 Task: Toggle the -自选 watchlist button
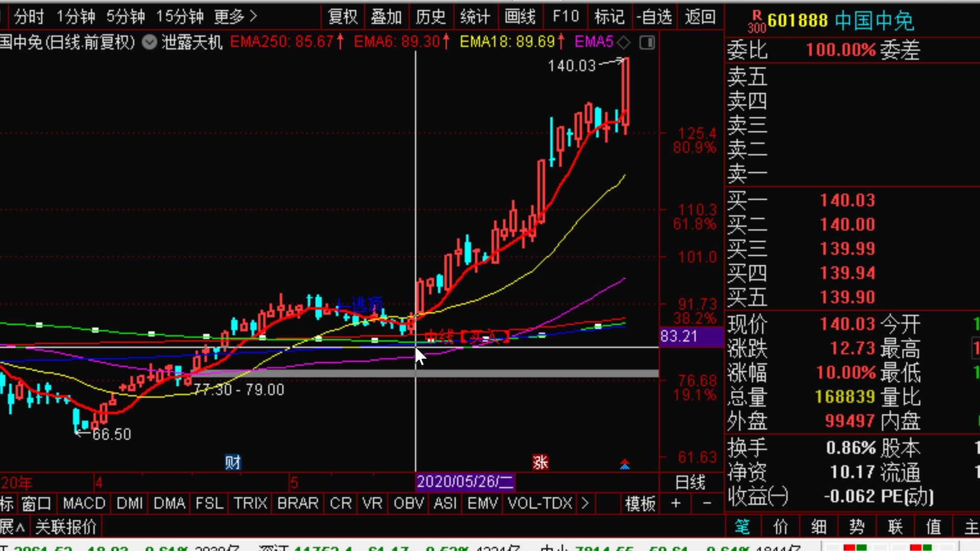(654, 17)
